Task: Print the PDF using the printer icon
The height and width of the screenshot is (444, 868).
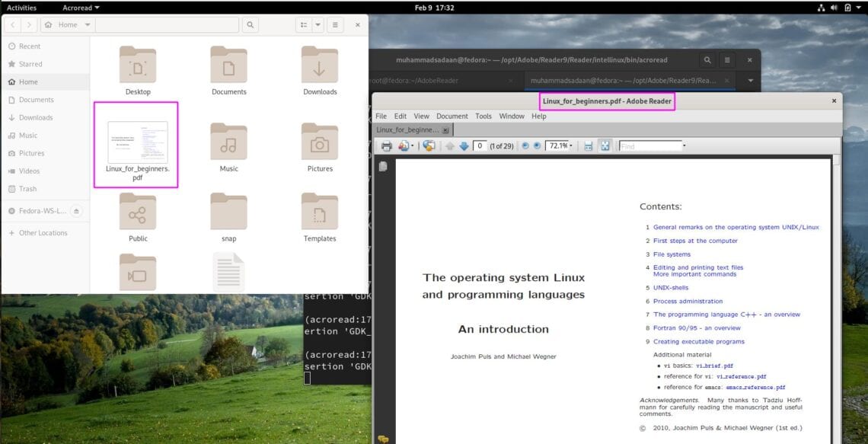Action: [x=387, y=145]
